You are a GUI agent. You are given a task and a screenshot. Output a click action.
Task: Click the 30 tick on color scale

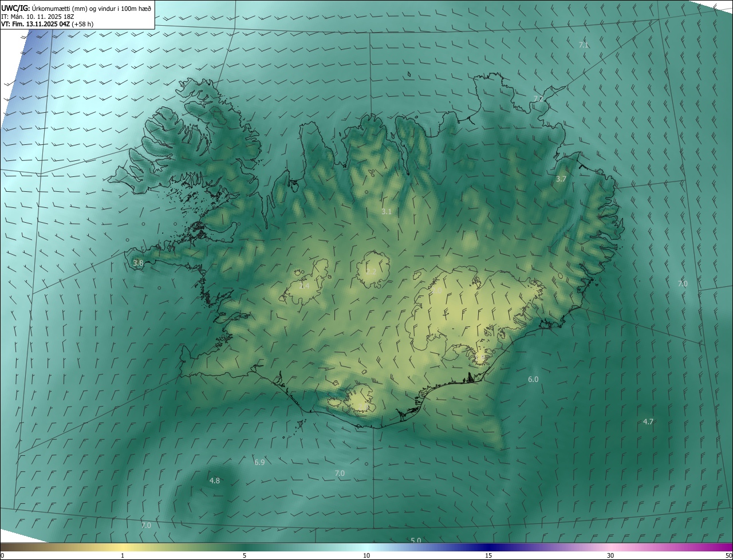click(x=610, y=555)
